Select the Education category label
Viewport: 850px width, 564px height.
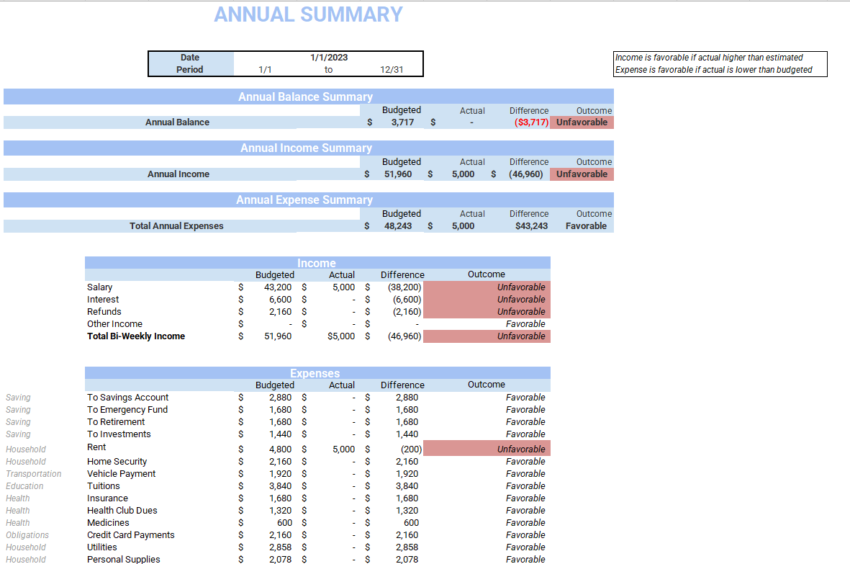24,486
